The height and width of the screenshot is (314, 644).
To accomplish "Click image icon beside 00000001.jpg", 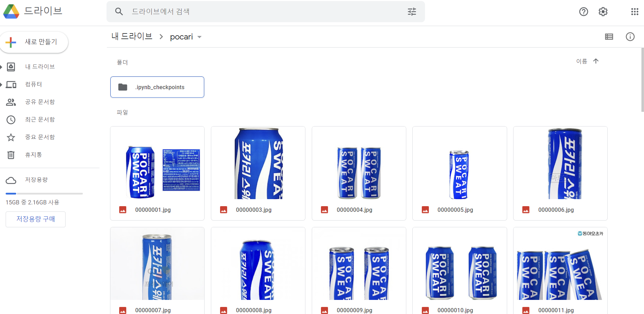I will pos(123,210).
